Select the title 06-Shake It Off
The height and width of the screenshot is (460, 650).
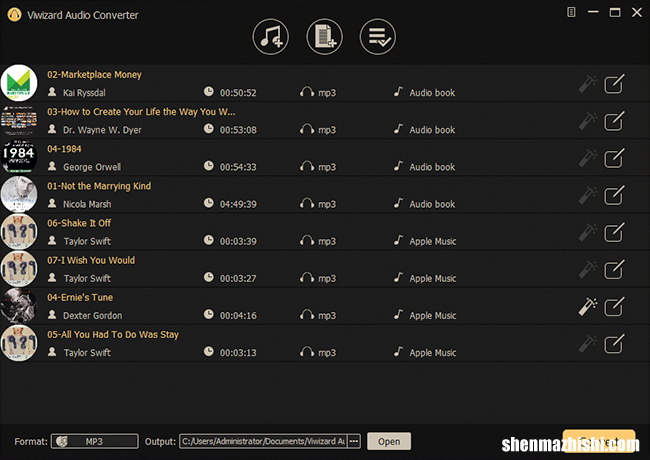79,223
